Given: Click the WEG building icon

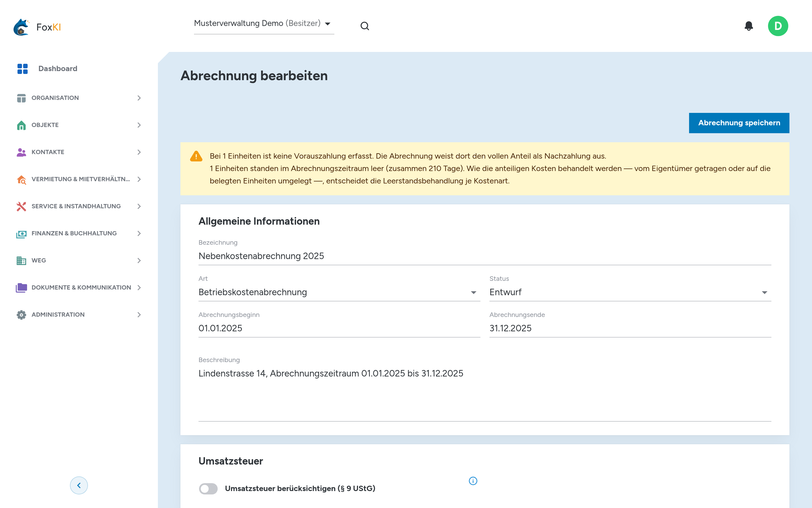Looking at the screenshot, I should pyautogui.click(x=21, y=260).
